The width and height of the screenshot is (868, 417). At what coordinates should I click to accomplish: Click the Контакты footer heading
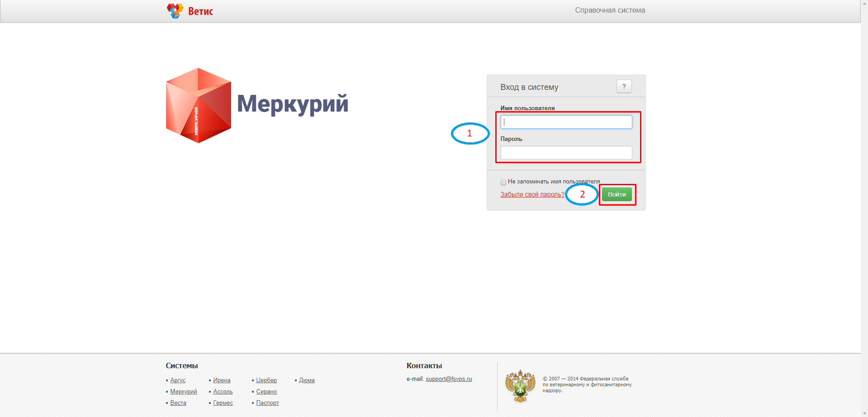click(424, 365)
